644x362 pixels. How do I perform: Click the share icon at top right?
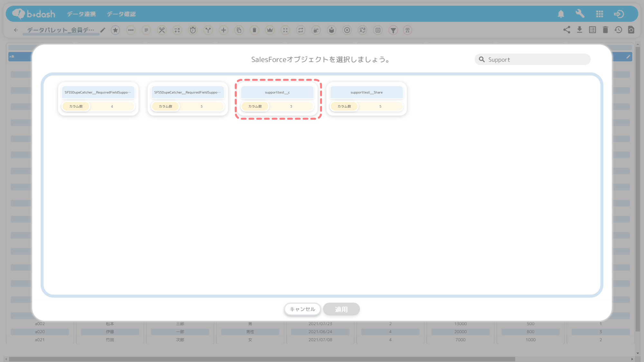coord(567,30)
